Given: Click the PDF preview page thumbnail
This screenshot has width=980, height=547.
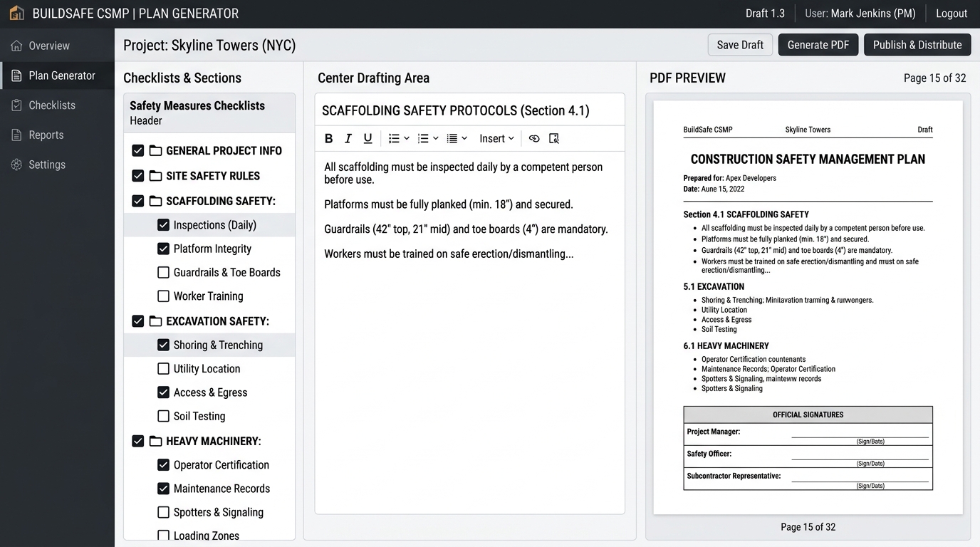Looking at the screenshot, I should (808, 307).
